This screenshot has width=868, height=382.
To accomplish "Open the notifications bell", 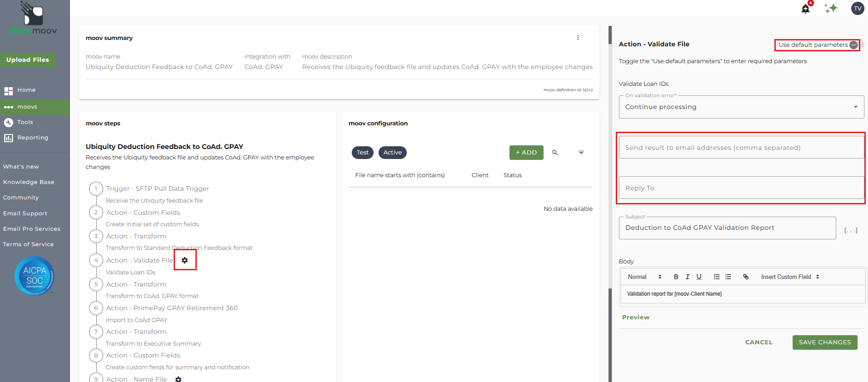I will coord(805,9).
